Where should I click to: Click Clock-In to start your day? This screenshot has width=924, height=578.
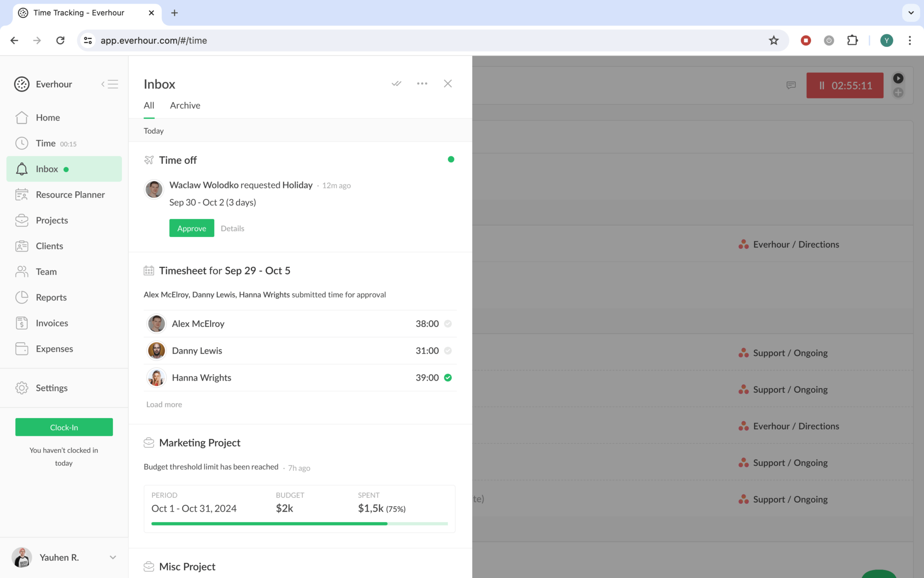pyautogui.click(x=64, y=427)
